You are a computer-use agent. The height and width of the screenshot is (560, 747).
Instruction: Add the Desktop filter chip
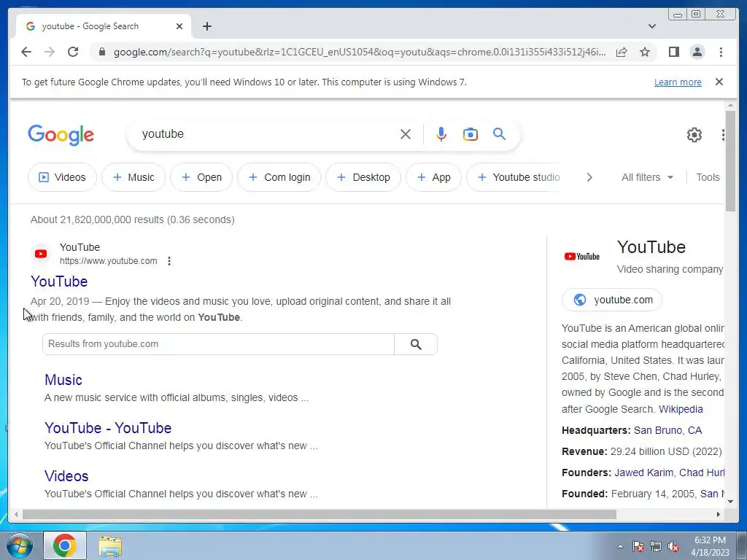pyautogui.click(x=363, y=177)
